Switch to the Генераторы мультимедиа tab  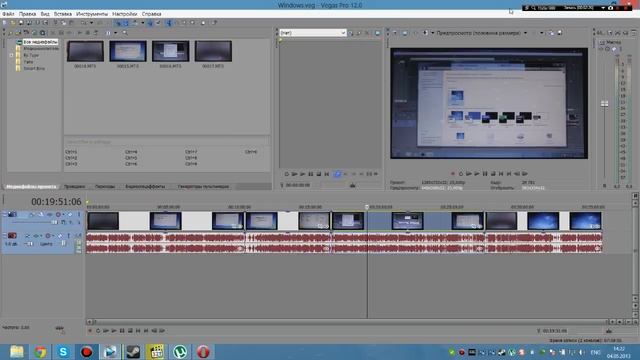pyautogui.click(x=203, y=187)
